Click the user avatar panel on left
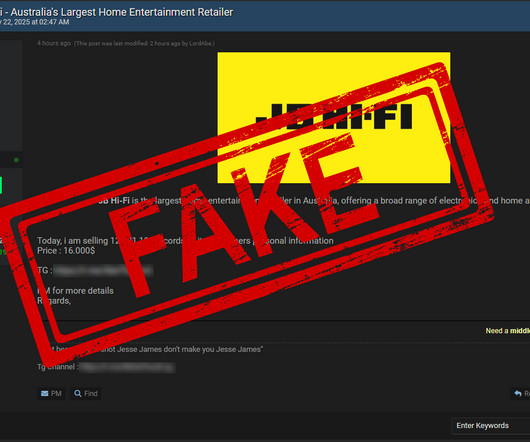 (x=11, y=96)
